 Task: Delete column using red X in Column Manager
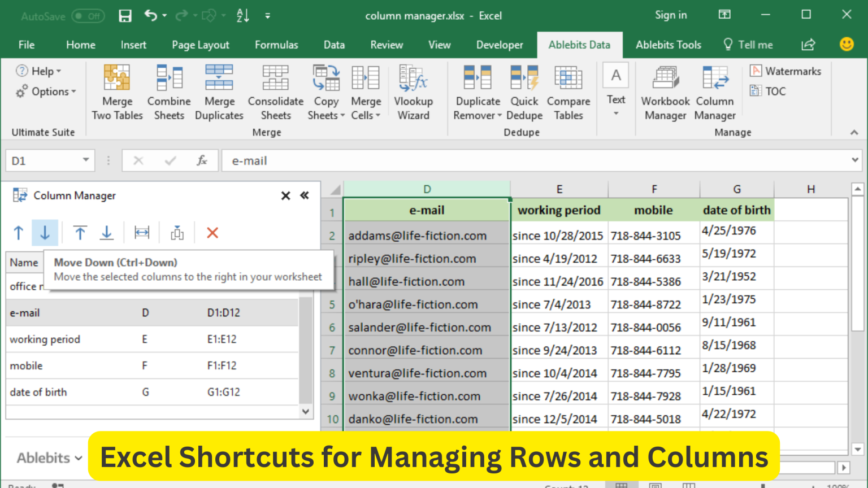coord(212,232)
